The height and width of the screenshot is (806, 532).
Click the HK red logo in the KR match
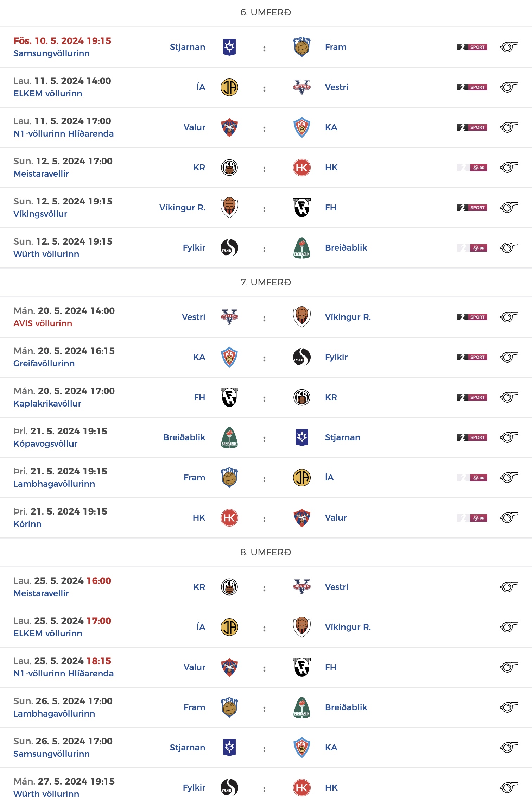302,168
